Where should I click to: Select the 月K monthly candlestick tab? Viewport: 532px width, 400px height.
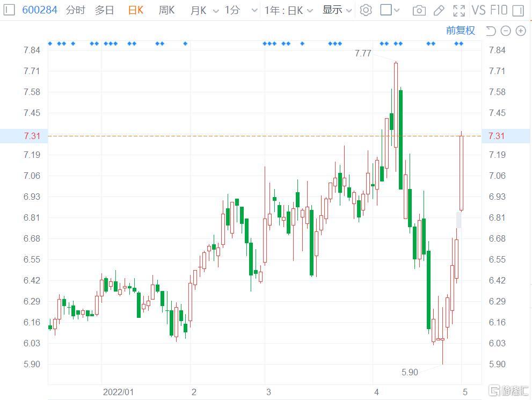199,11
